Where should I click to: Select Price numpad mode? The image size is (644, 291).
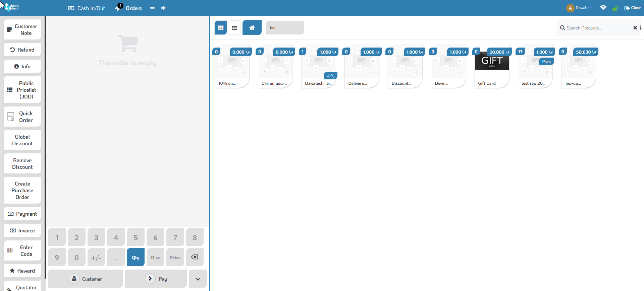[175, 257]
